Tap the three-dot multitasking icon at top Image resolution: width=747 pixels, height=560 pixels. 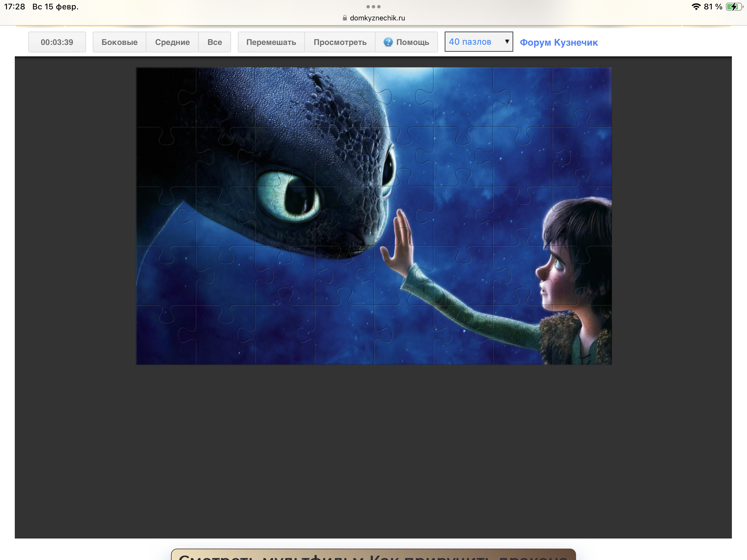(373, 7)
